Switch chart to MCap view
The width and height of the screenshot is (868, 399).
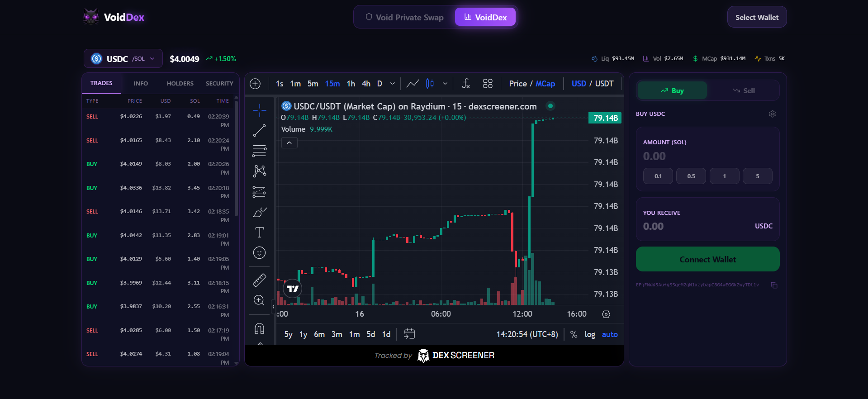point(545,84)
